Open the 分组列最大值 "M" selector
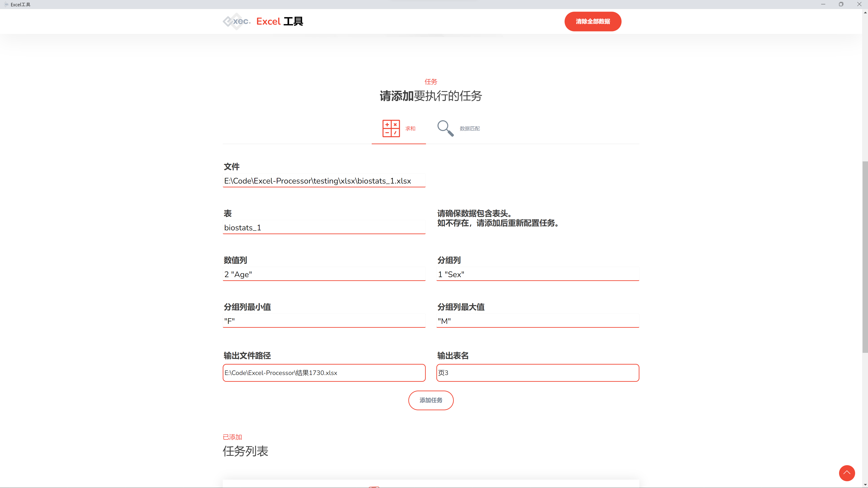 pyautogui.click(x=537, y=321)
